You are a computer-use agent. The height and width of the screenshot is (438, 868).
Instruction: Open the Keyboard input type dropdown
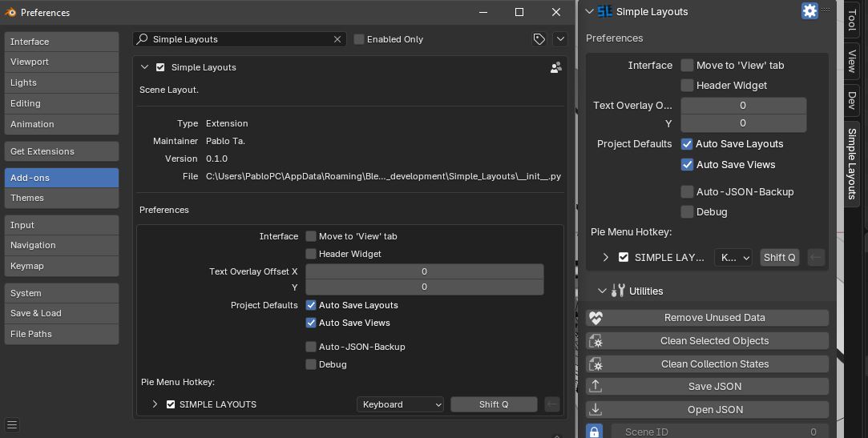point(400,404)
